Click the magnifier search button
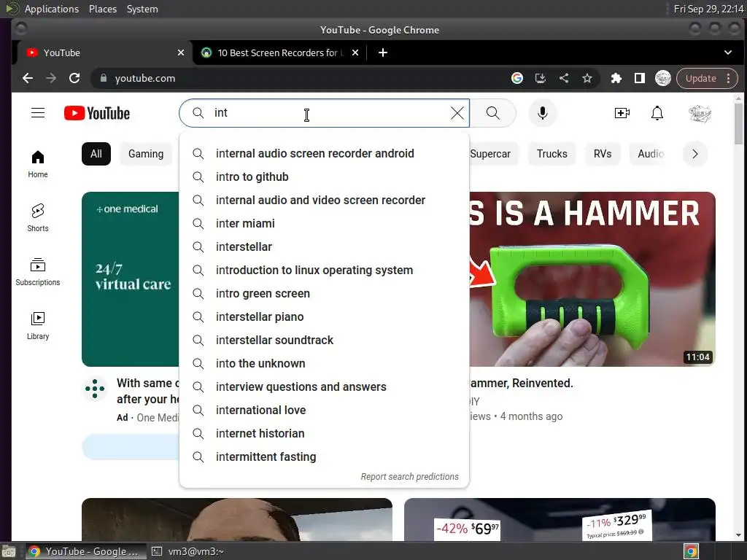The width and height of the screenshot is (747, 560). click(x=493, y=113)
